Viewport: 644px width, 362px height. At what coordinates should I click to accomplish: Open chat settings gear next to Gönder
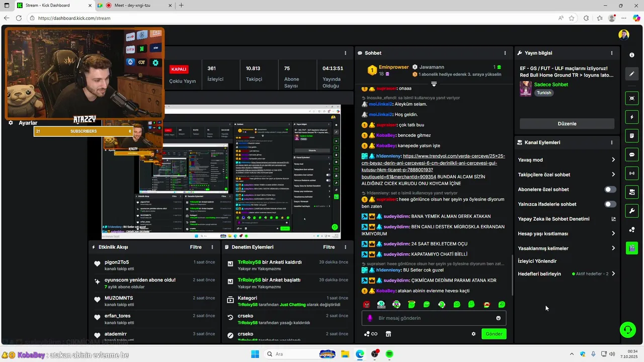pyautogui.click(x=473, y=334)
